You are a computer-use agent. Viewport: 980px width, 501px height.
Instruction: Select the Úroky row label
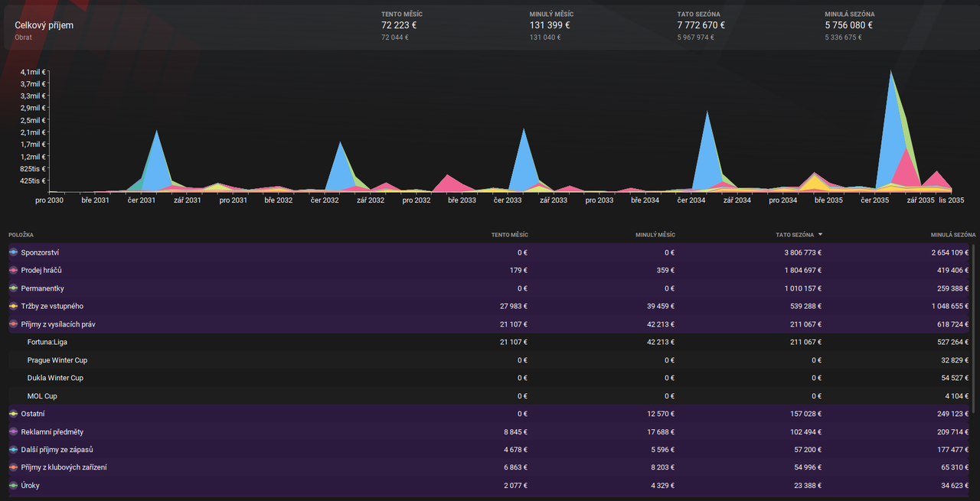[31, 486]
